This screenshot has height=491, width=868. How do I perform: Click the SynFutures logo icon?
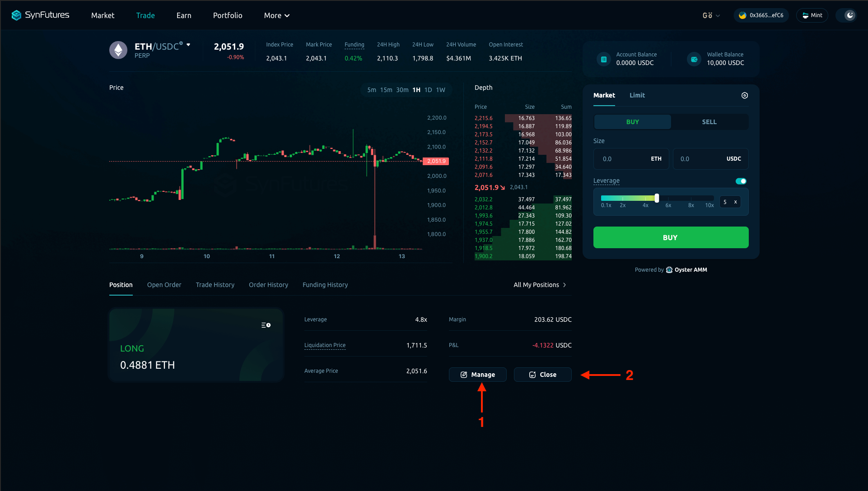[x=16, y=15]
